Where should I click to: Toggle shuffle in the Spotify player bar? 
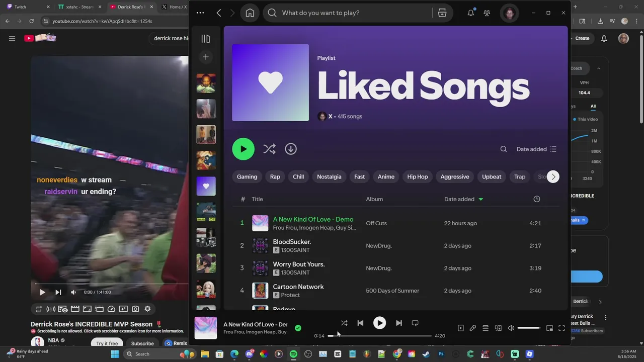344,323
